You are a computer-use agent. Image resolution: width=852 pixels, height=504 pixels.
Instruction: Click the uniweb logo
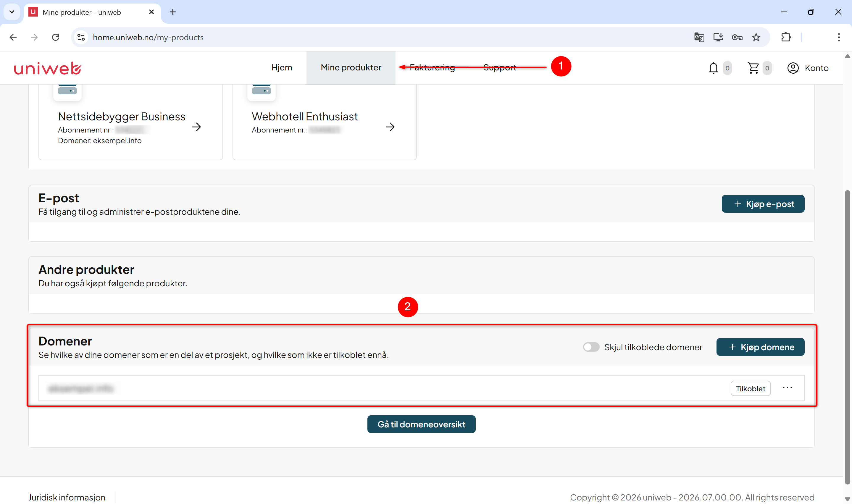click(48, 68)
